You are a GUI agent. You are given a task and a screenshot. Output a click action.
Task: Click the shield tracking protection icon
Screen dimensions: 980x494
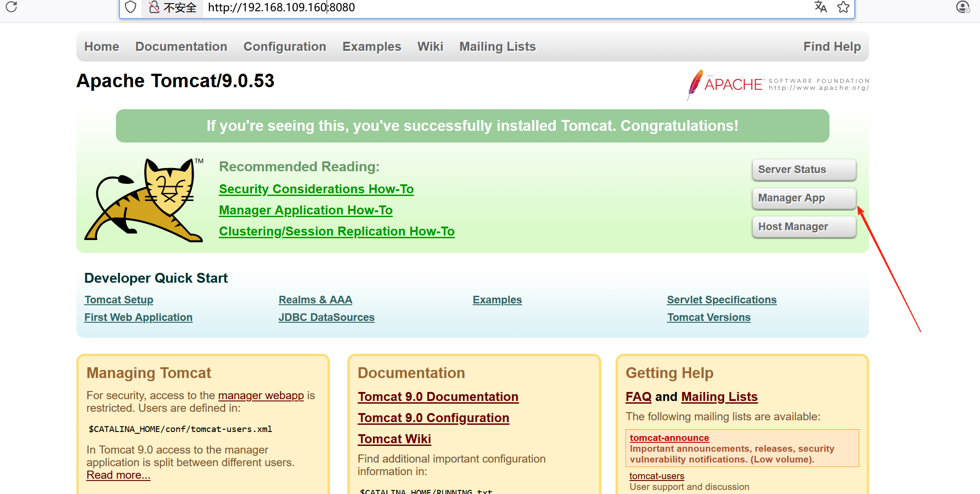point(130,7)
